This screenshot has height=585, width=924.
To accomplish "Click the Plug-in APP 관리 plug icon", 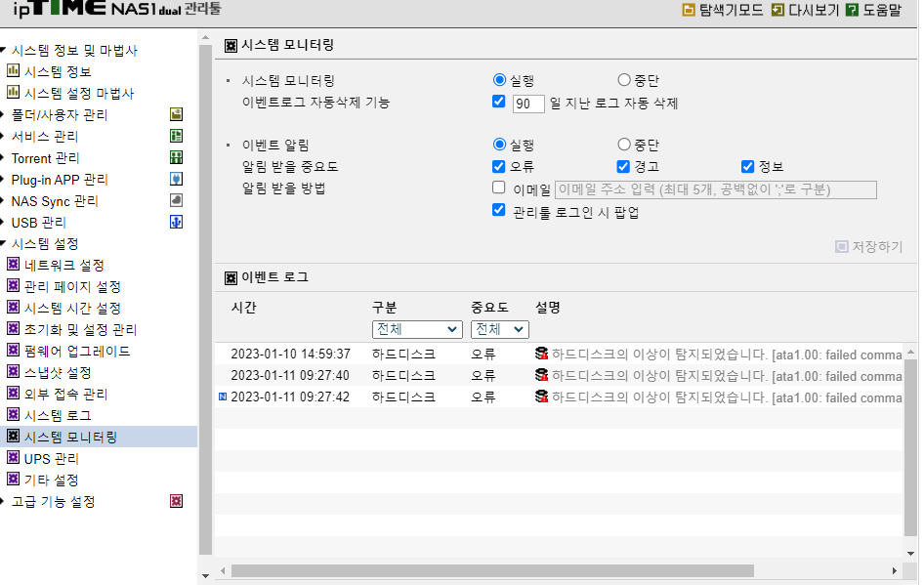I will pos(176,179).
